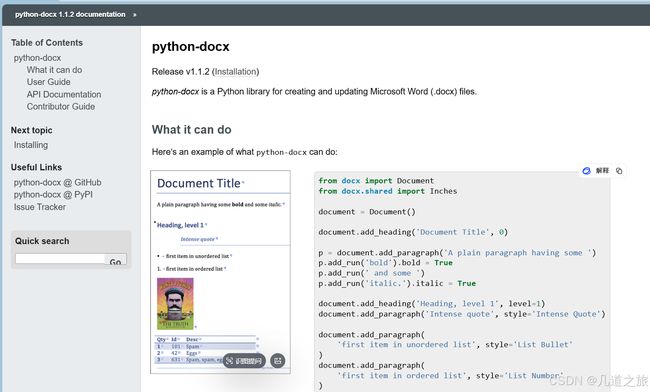Open User Guide from the Table of Contents
The height and width of the screenshot is (392, 650).
point(49,82)
